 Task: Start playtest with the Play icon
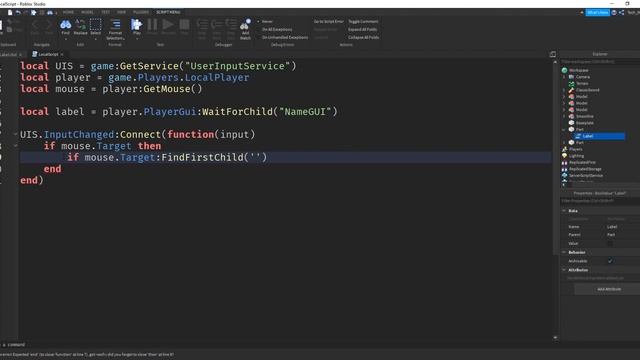tap(136, 24)
